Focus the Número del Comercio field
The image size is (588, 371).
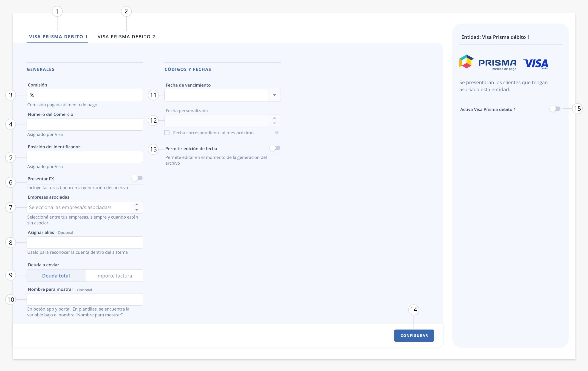tap(85, 124)
